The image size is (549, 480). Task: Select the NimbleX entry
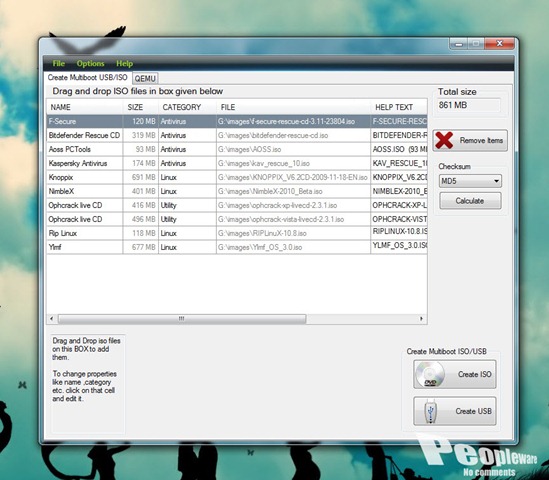84,192
